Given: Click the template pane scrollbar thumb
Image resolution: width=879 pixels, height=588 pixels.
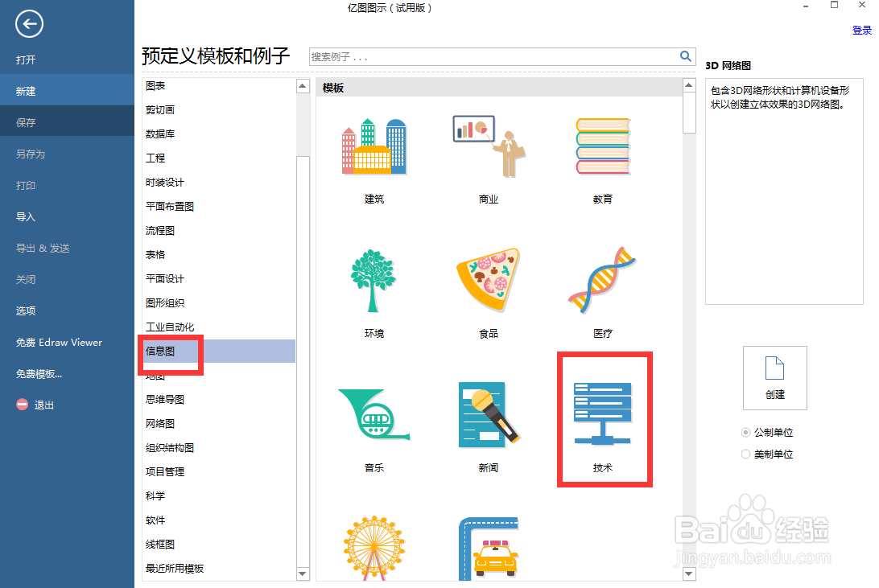Looking at the screenshot, I should 689,113.
